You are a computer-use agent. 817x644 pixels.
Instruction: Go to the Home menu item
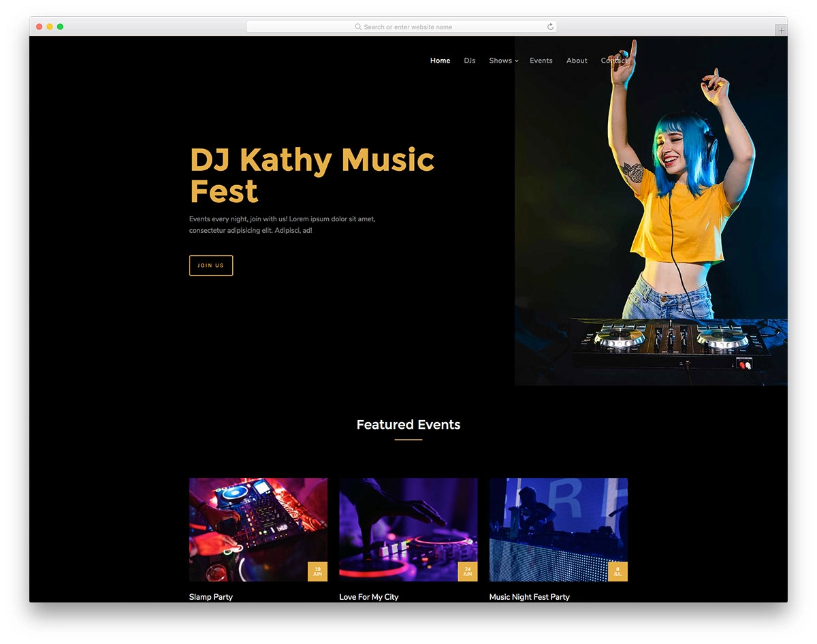click(x=440, y=61)
